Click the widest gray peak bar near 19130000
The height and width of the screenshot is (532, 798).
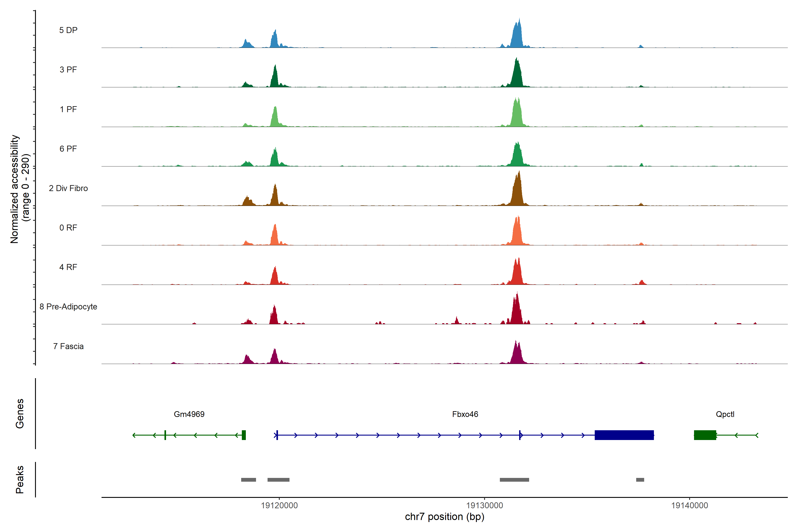coord(514,480)
